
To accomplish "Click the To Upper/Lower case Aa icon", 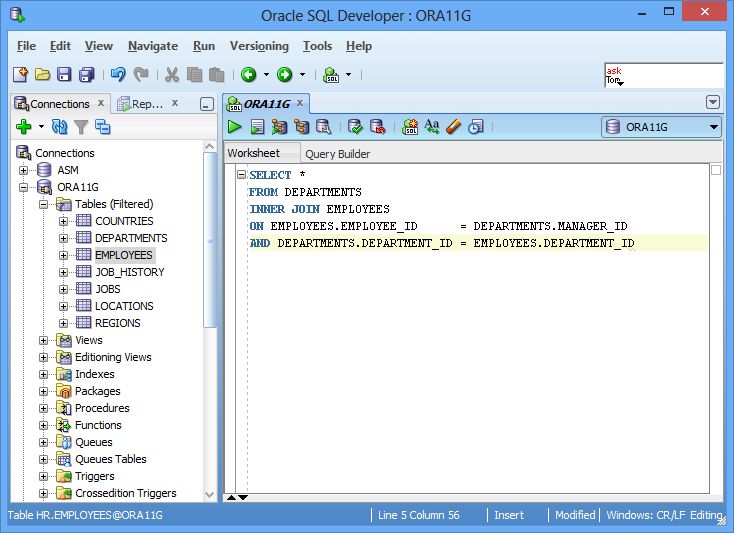I will coord(432,127).
